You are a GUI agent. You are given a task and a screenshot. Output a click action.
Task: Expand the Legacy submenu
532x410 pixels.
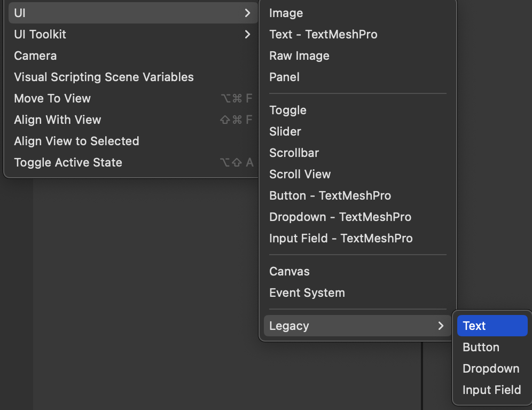357,326
